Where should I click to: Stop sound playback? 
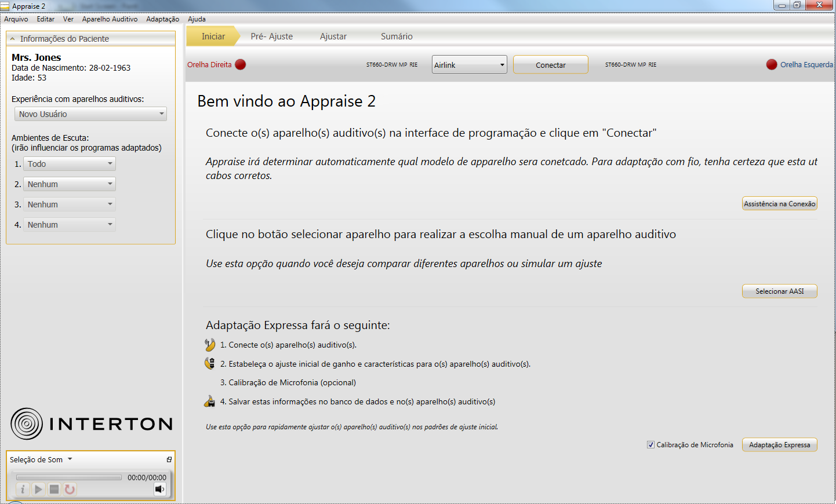(54, 490)
